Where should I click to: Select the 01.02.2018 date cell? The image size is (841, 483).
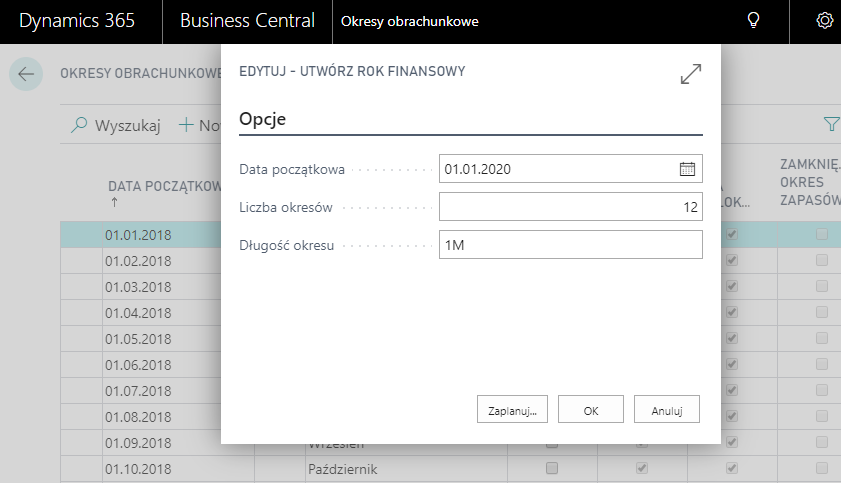pos(138,261)
